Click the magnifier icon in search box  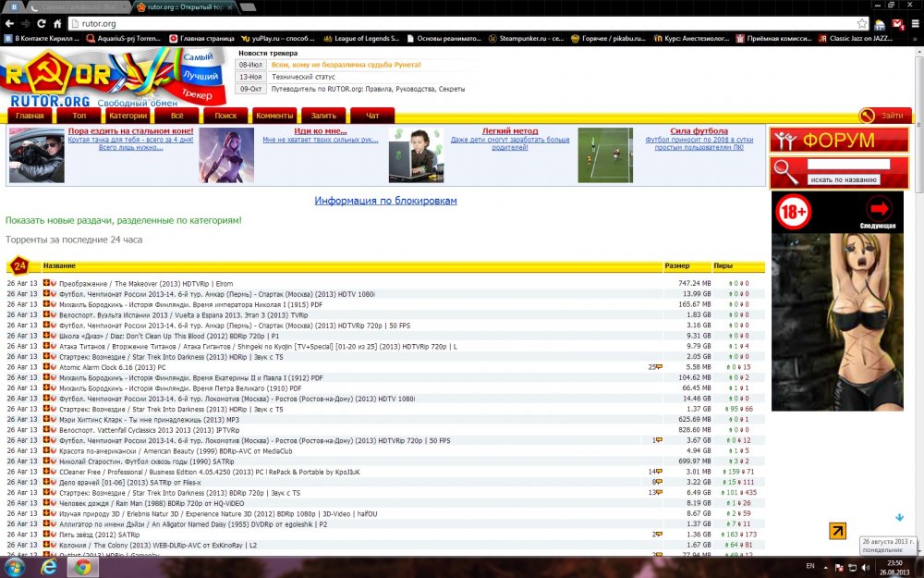pos(785,172)
